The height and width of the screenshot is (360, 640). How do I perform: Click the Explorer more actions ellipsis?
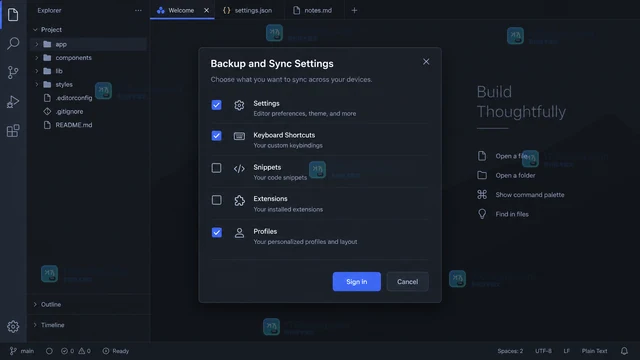click(x=138, y=11)
